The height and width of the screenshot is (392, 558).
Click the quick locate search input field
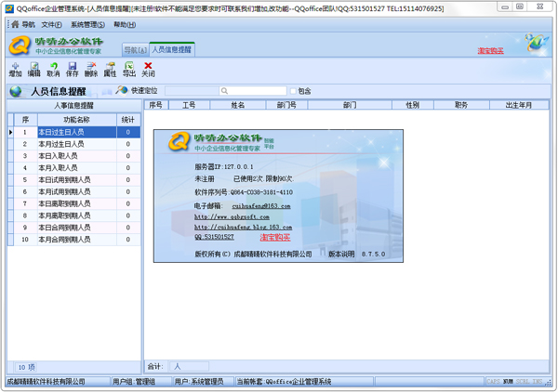pyautogui.click(x=253, y=91)
